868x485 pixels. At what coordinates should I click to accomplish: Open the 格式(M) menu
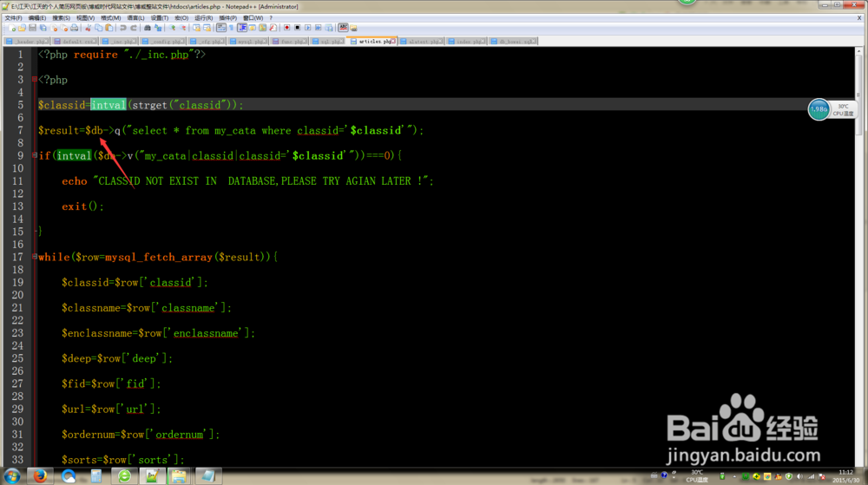[111, 17]
